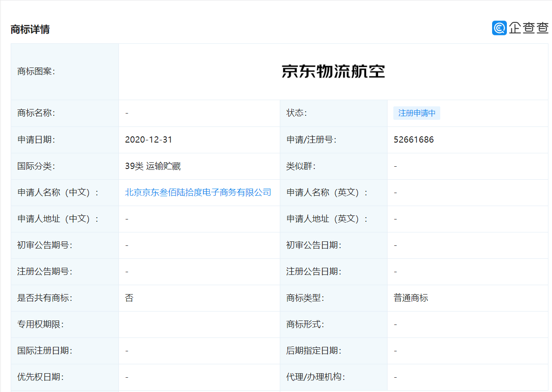
Task: Click the 状态 label
Action: [x=297, y=113]
